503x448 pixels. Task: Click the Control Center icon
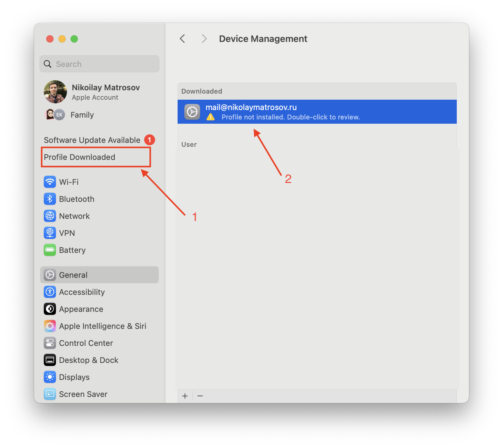(50, 343)
